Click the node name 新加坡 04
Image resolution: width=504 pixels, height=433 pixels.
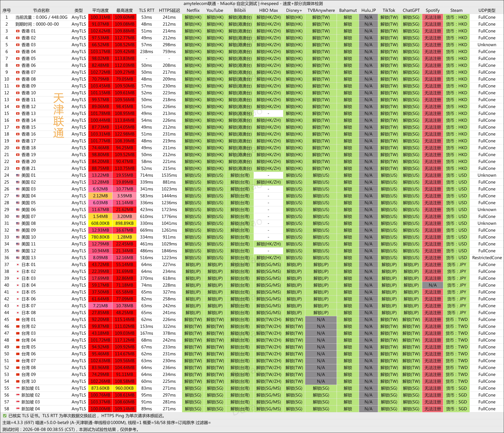30,409
